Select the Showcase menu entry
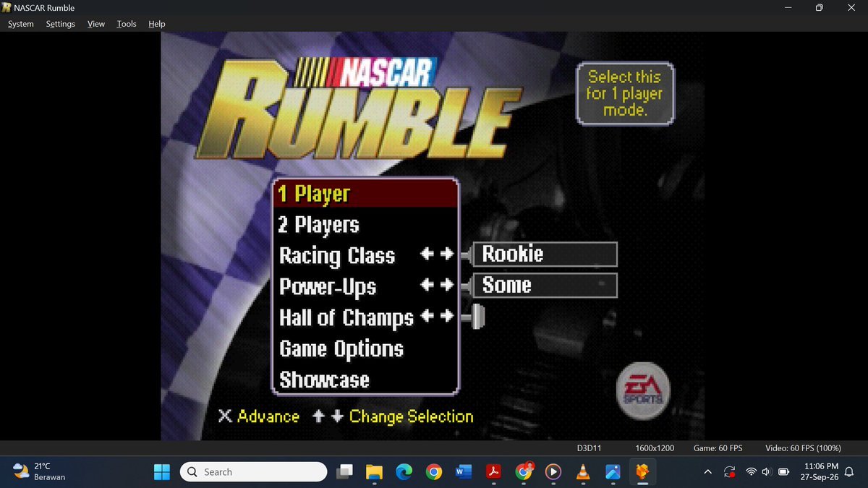868x488 pixels. tap(324, 380)
